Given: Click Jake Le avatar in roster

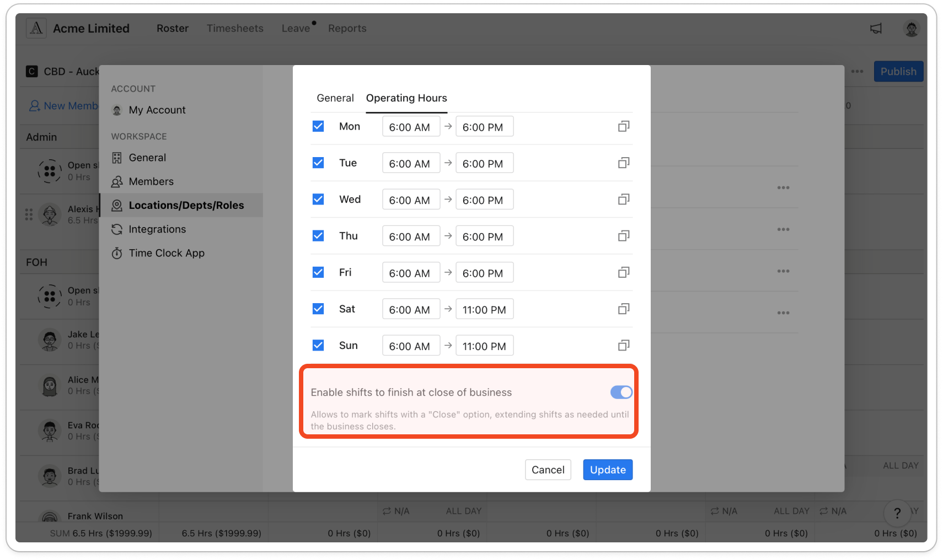Looking at the screenshot, I should [x=50, y=340].
